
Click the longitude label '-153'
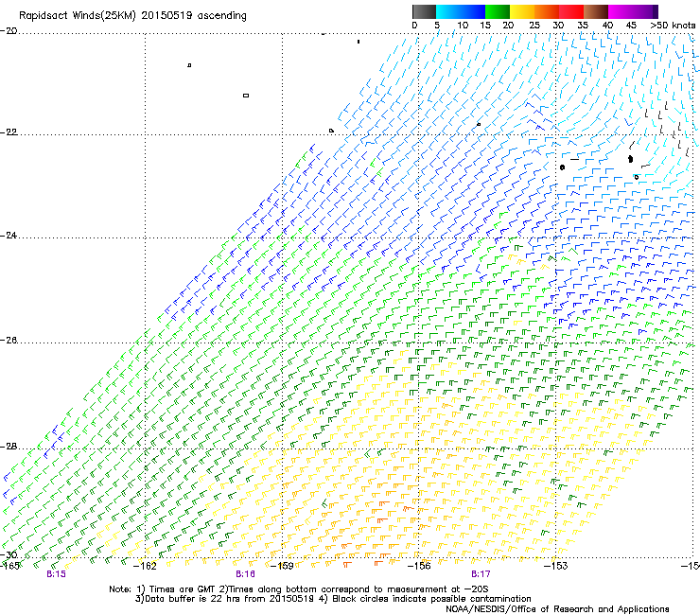coord(556,566)
